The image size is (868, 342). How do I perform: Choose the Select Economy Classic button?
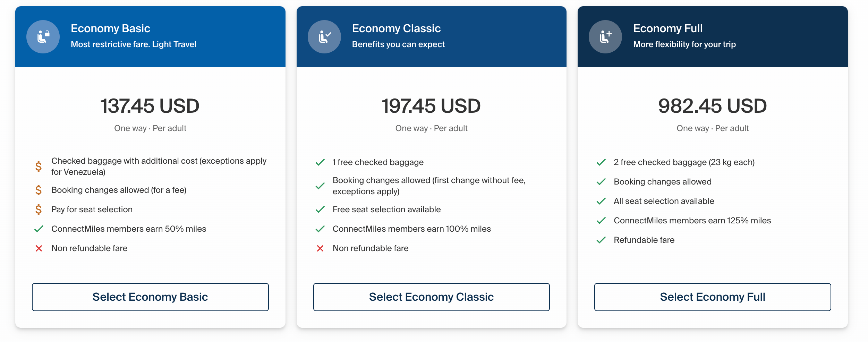(431, 297)
